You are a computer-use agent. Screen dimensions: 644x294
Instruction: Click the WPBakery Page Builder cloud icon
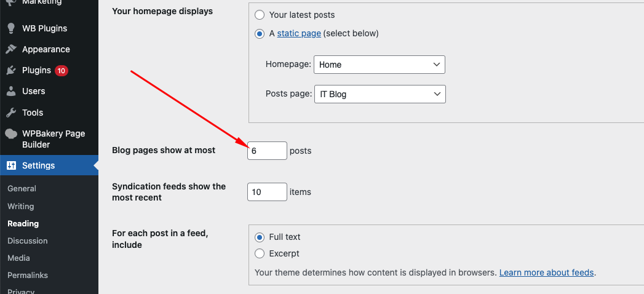[x=11, y=134]
